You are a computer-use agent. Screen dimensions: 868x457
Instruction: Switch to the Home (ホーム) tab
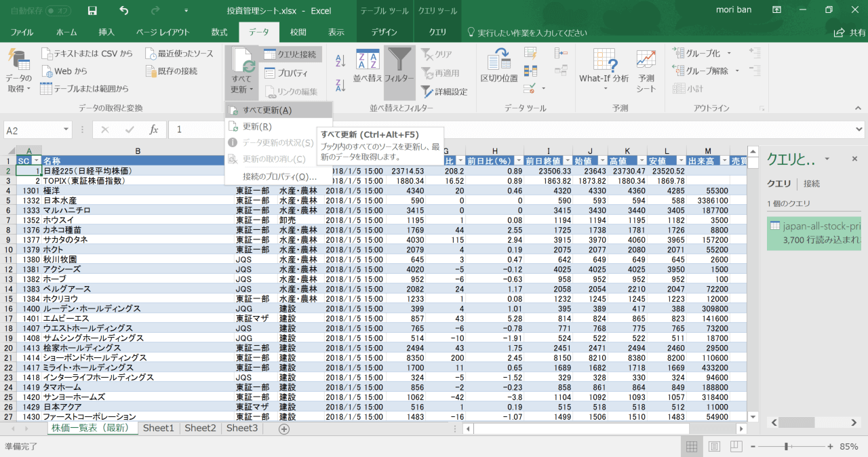66,33
